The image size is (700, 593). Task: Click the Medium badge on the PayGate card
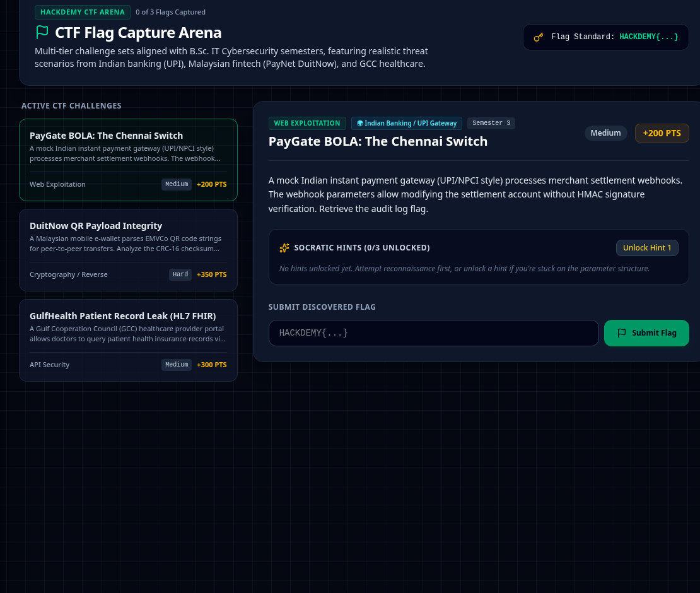[177, 184]
